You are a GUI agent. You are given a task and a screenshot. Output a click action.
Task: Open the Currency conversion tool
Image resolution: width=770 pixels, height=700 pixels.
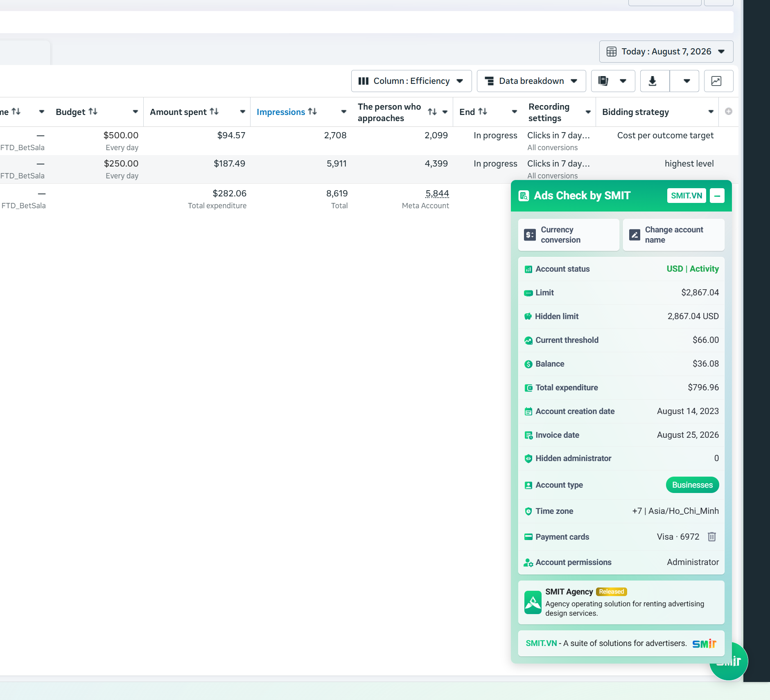569,235
